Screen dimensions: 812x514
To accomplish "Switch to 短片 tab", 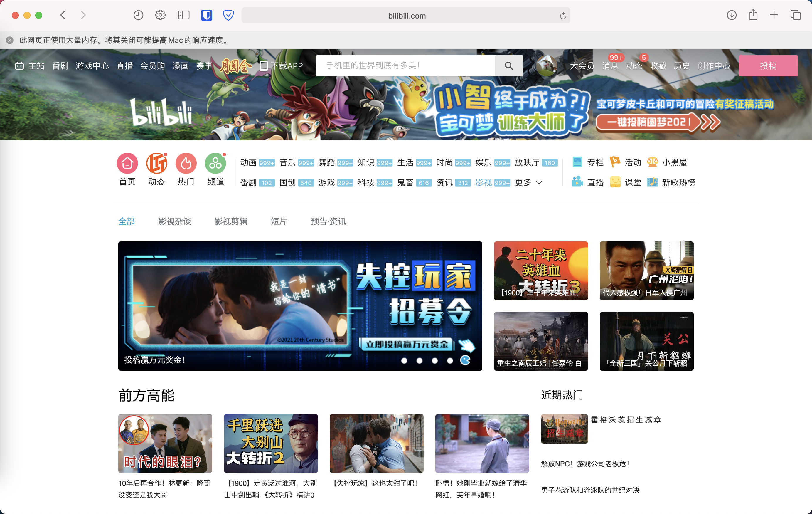I will [x=279, y=221].
